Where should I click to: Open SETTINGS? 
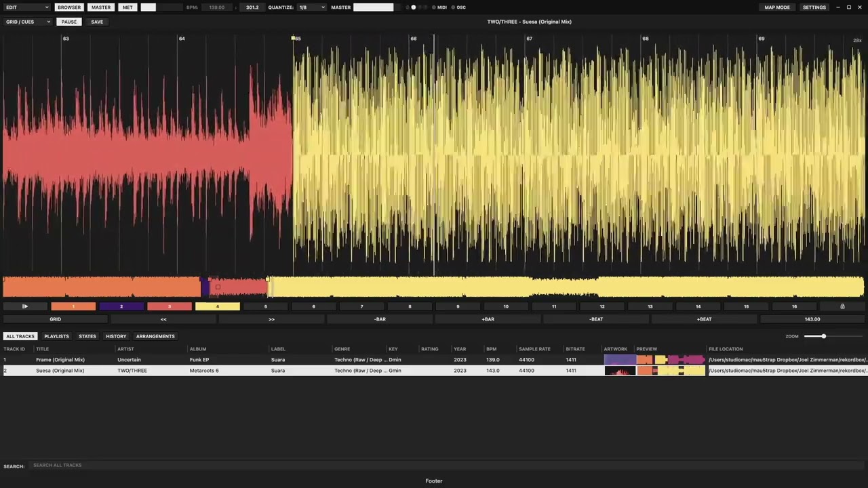pyautogui.click(x=814, y=7)
